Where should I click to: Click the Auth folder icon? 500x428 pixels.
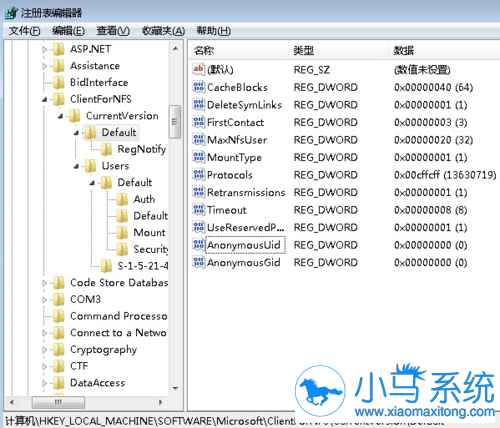[122, 199]
